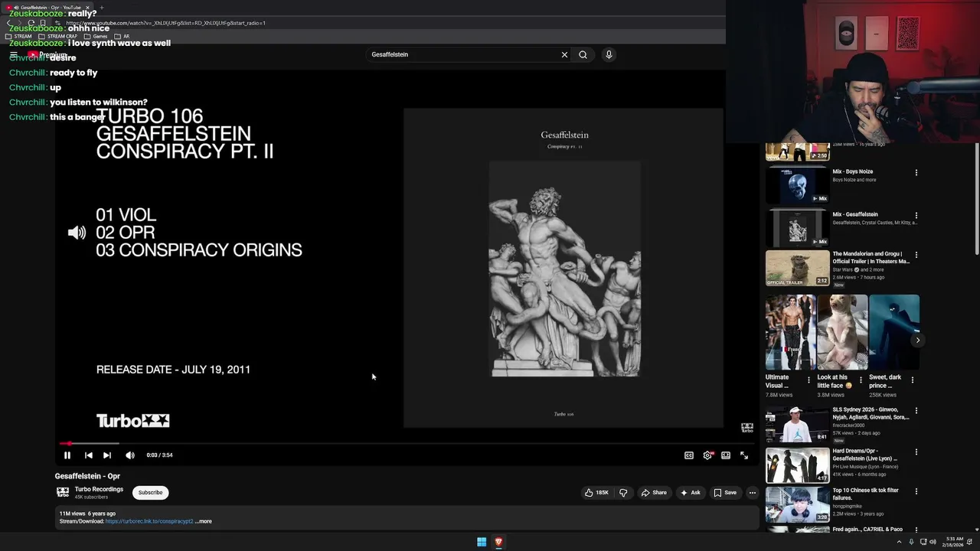Image resolution: width=980 pixels, height=551 pixels.
Task: Open options for the Sweet, dark prince Short
Action: coord(912,380)
